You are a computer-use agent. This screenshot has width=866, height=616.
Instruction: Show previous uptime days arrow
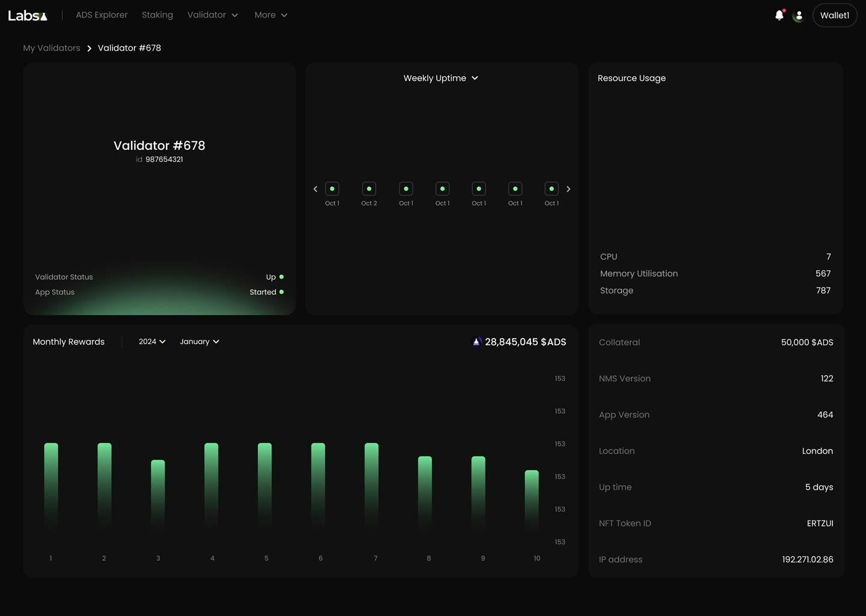click(315, 189)
